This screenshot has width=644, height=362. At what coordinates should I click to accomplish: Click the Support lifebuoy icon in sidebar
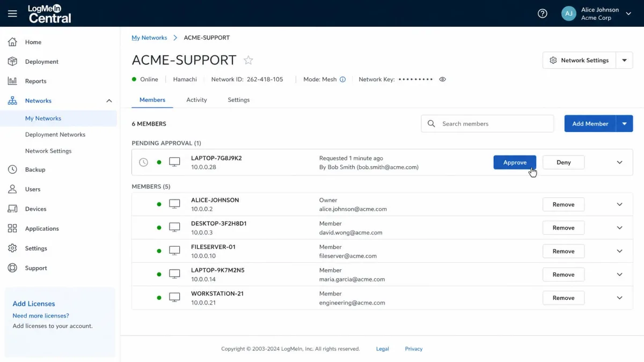[x=12, y=268]
